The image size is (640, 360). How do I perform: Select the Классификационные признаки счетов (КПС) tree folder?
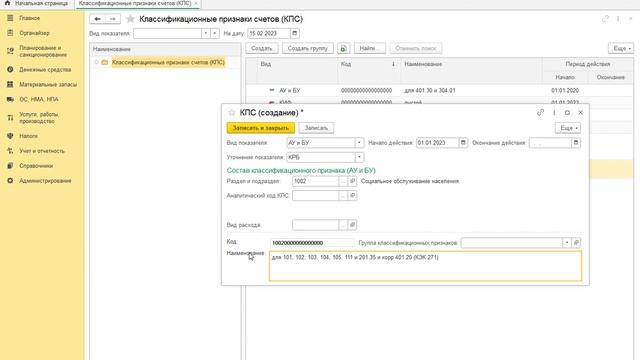tap(168, 62)
